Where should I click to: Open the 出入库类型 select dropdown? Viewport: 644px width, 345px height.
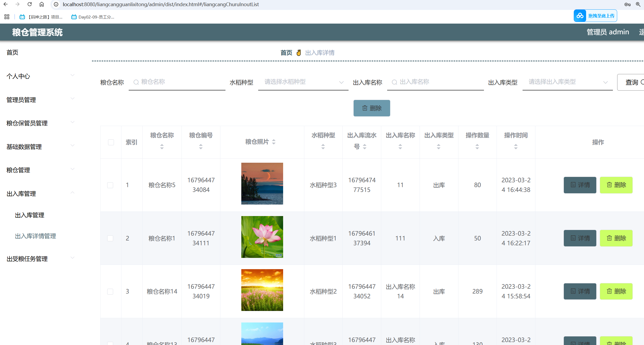click(568, 82)
